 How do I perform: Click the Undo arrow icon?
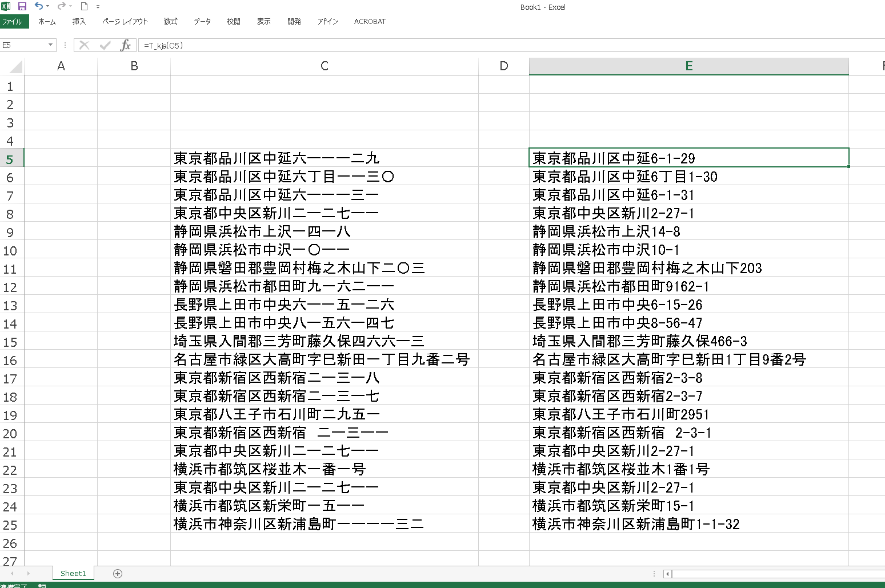coord(38,6)
